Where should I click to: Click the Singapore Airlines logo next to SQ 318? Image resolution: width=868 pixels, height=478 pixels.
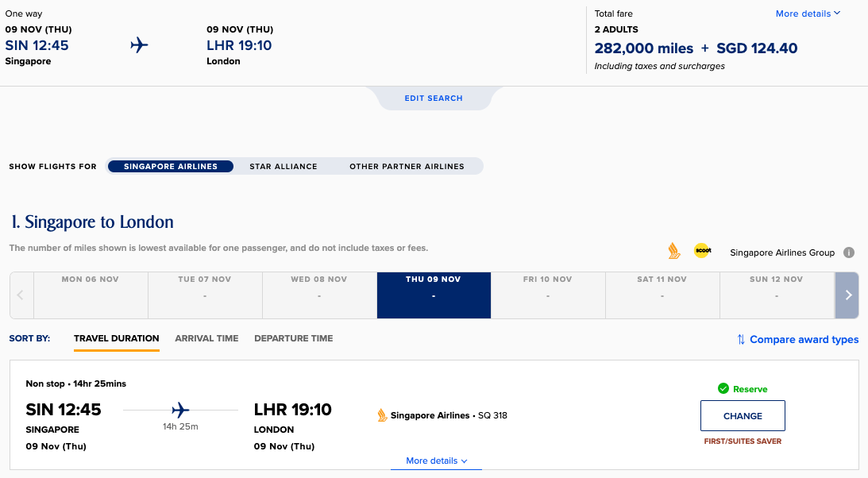pos(382,414)
